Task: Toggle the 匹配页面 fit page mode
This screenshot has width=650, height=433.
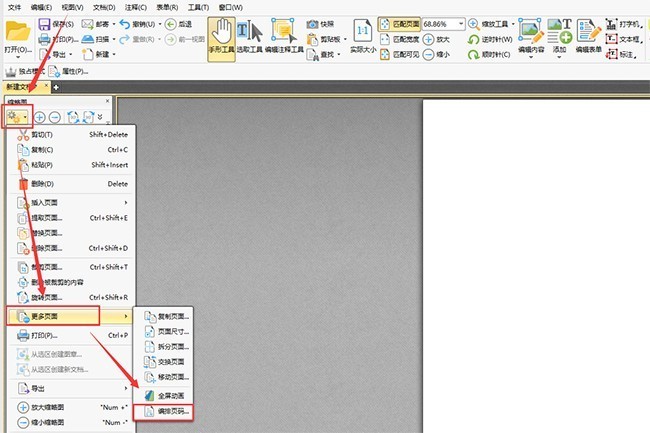Action: [400, 24]
